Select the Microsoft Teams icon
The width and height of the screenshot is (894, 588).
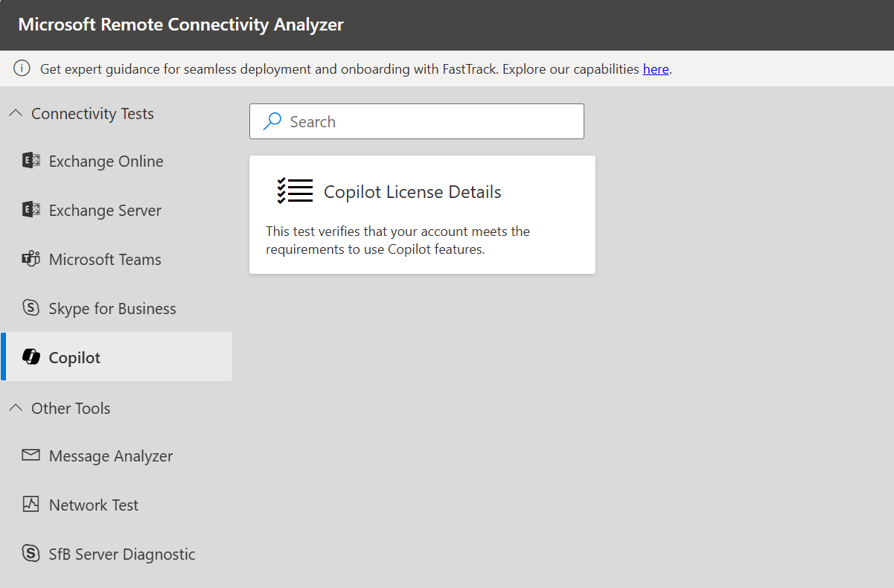point(31,258)
